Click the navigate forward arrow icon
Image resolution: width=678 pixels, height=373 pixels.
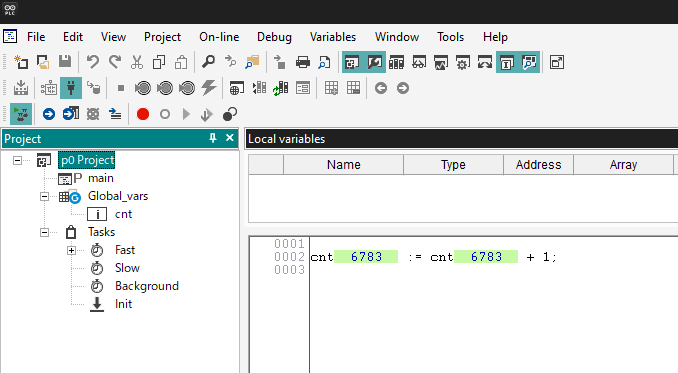403,88
